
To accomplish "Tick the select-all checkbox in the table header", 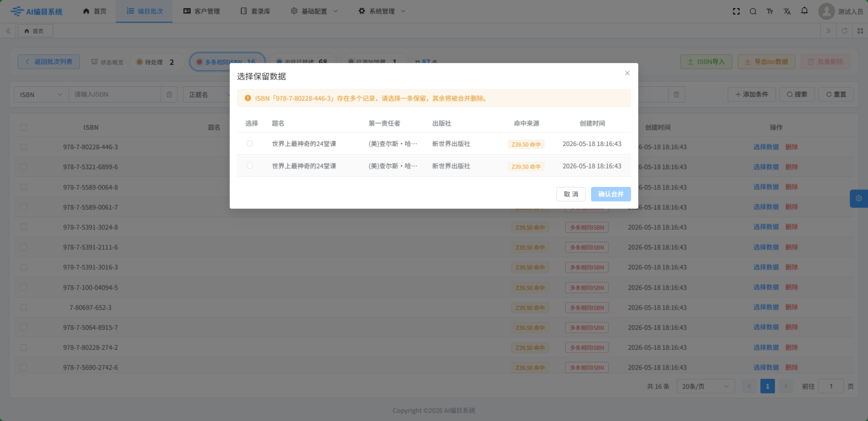I will 23,127.
